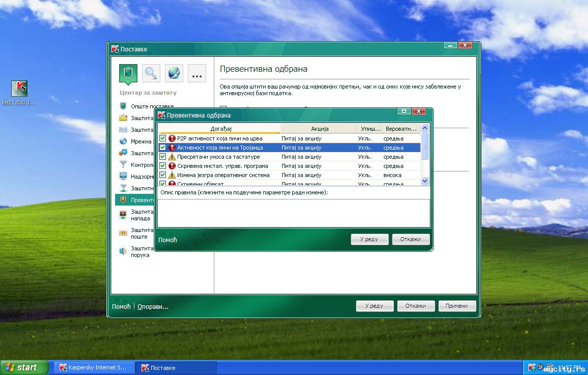Sort by the Вероватн... column header
Image resolution: width=588 pixels, height=375 pixels.
pyautogui.click(x=400, y=129)
